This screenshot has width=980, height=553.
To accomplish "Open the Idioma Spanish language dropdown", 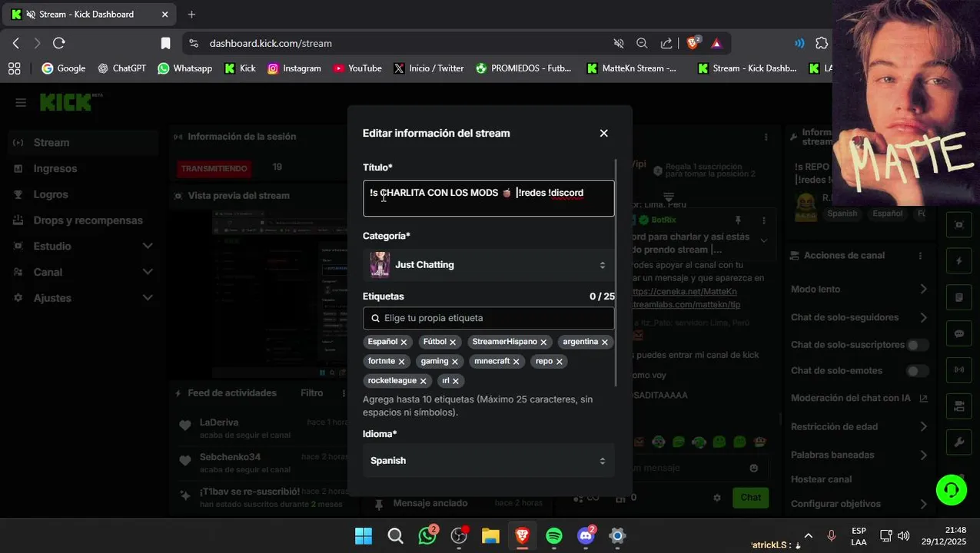I will (x=489, y=461).
